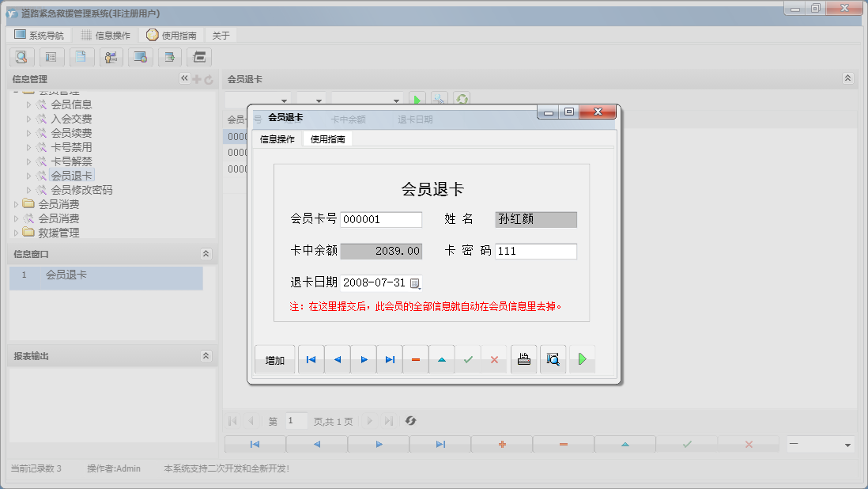Screen dimensions: 868x489
Task: Open the 关于 menu in the menu bar
Action: tap(220, 35)
